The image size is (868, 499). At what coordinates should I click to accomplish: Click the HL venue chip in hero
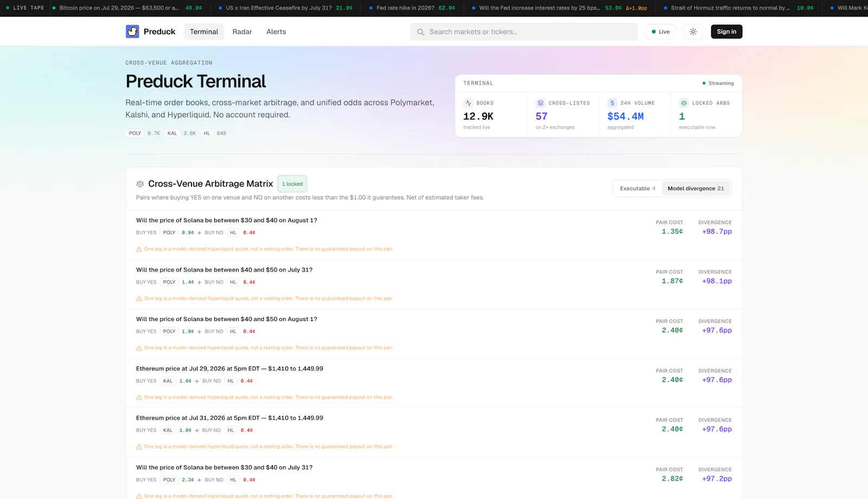tap(207, 133)
